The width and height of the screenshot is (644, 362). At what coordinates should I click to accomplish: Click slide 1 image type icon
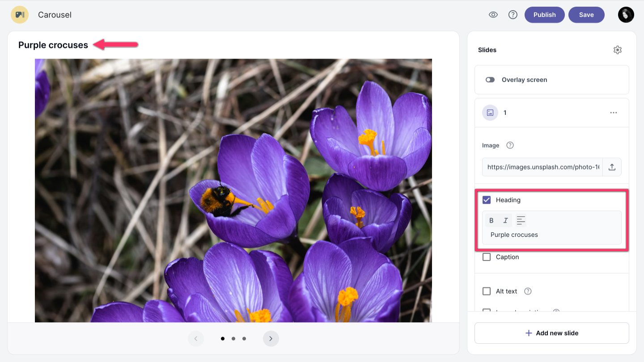[490, 113]
